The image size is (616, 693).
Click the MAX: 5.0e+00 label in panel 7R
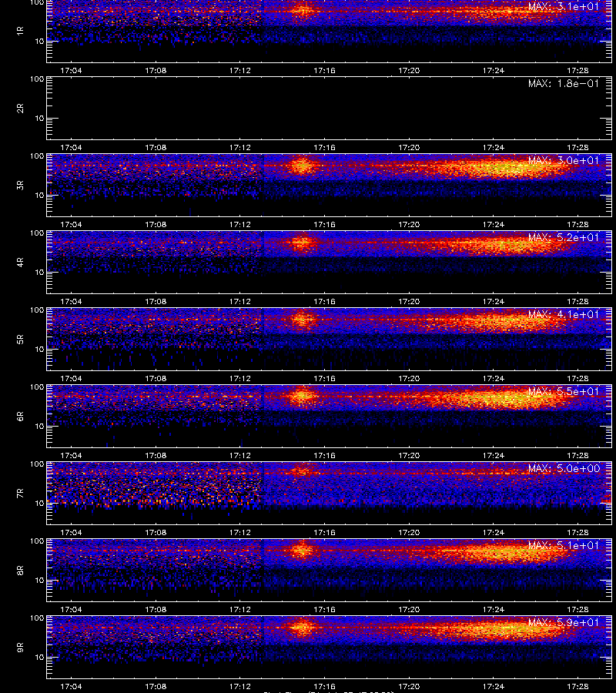(x=564, y=468)
